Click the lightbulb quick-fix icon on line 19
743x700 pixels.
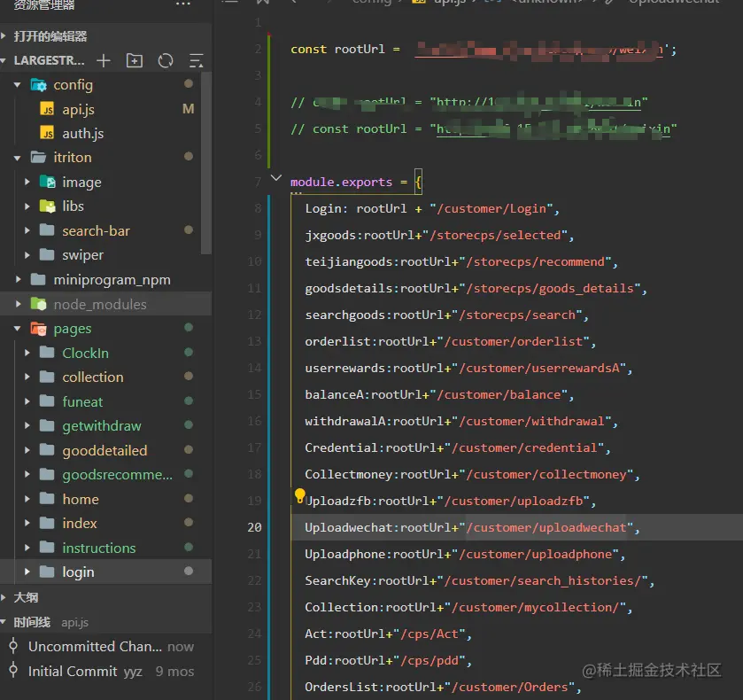point(299,495)
